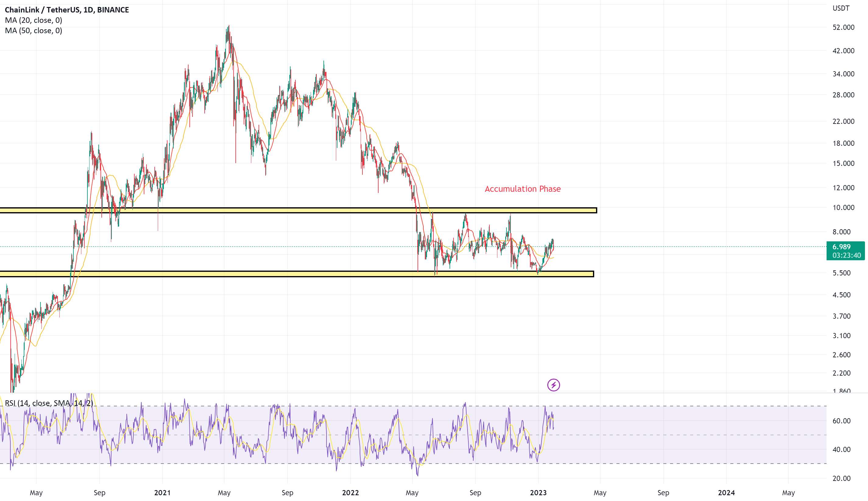Click the 2024 label on time axis
The width and height of the screenshot is (868, 501).
point(726,493)
